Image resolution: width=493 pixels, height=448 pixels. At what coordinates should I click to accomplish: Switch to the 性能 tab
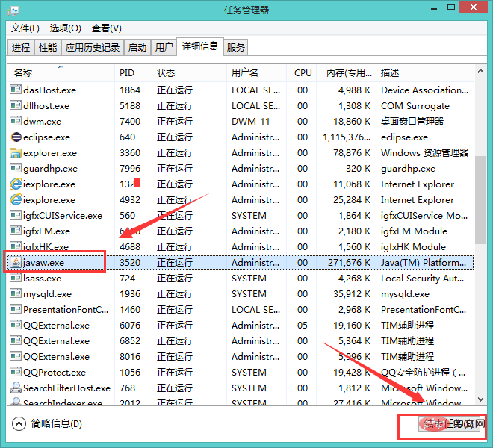[x=48, y=48]
